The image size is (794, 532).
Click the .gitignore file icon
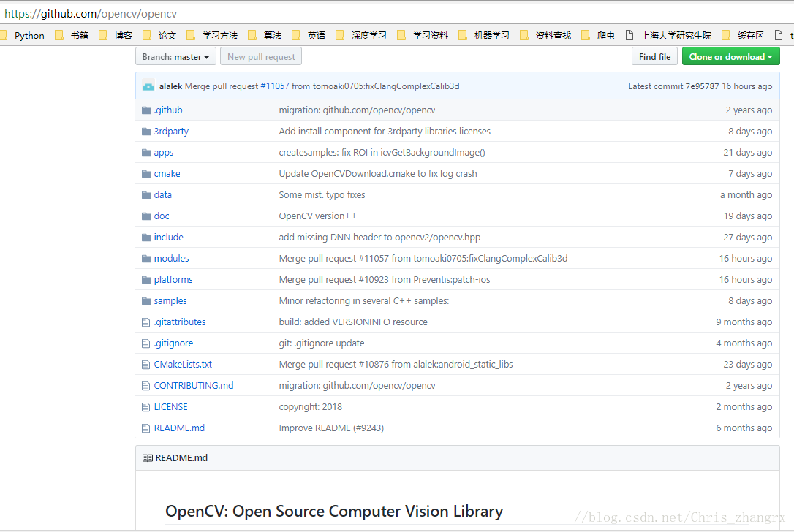145,343
